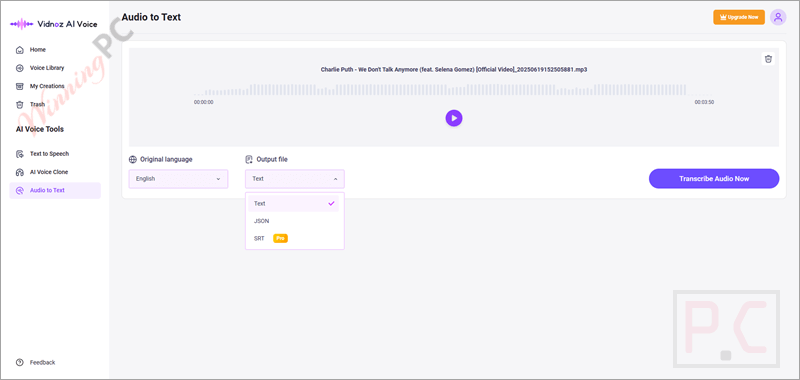This screenshot has height=380, width=800.
Task: Click the checkmark beside Text option
Action: pyautogui.click(x=332, y=203)
